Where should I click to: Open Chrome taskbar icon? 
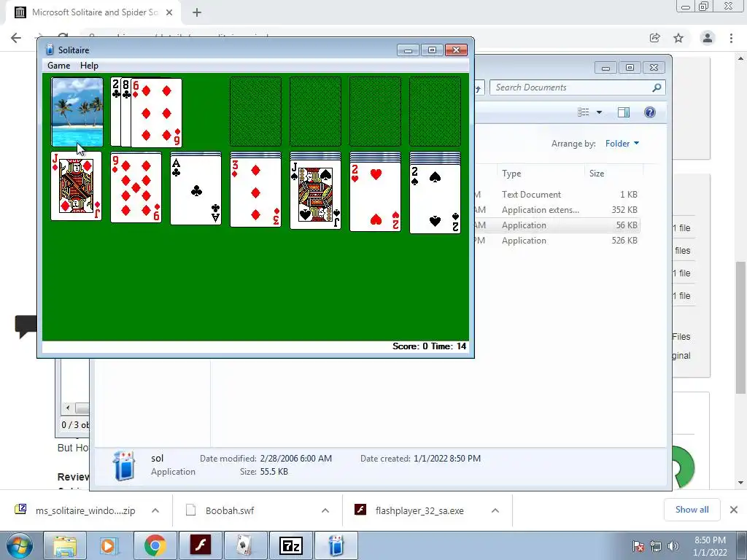(155, 545)
